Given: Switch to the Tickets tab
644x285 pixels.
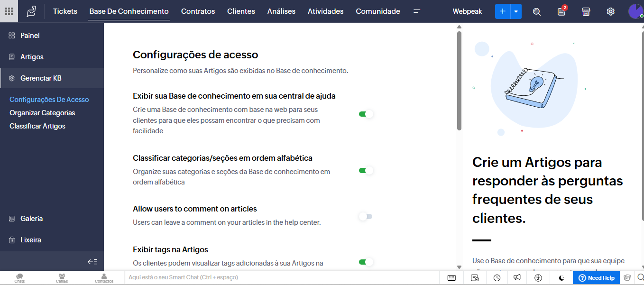Looking at the screenshot, I should click(x=65, y=11).
